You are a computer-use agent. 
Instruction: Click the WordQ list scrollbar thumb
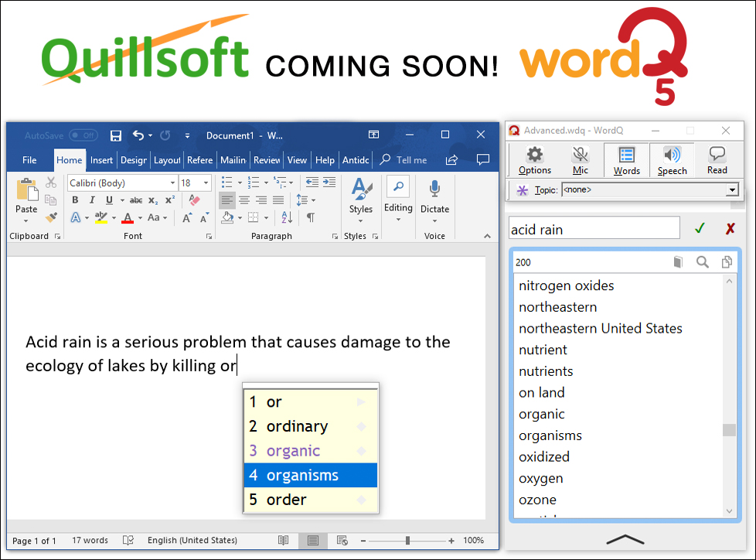[x=729, y=430]
